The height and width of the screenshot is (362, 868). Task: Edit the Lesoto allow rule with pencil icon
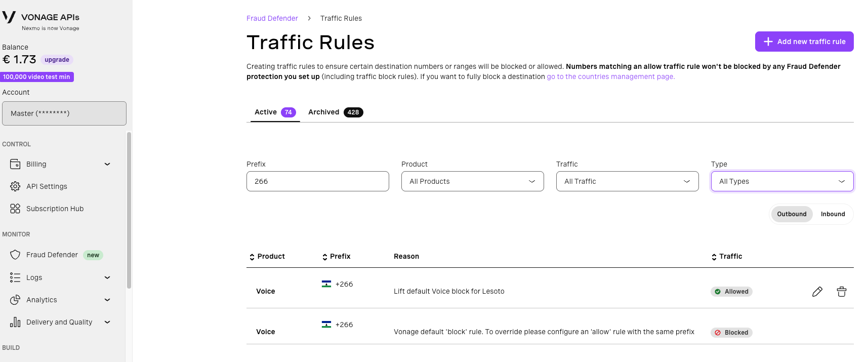pos(817,292)
